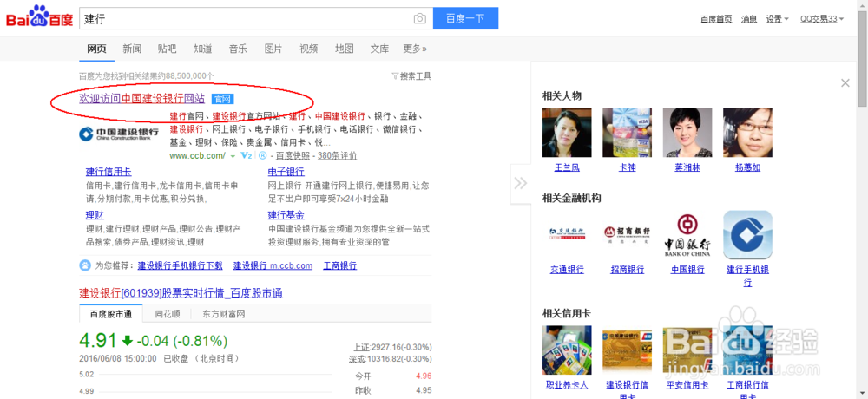Open the 380条评价 link
This screenshot has width=868, height=399.
click(x=337, y=156)
